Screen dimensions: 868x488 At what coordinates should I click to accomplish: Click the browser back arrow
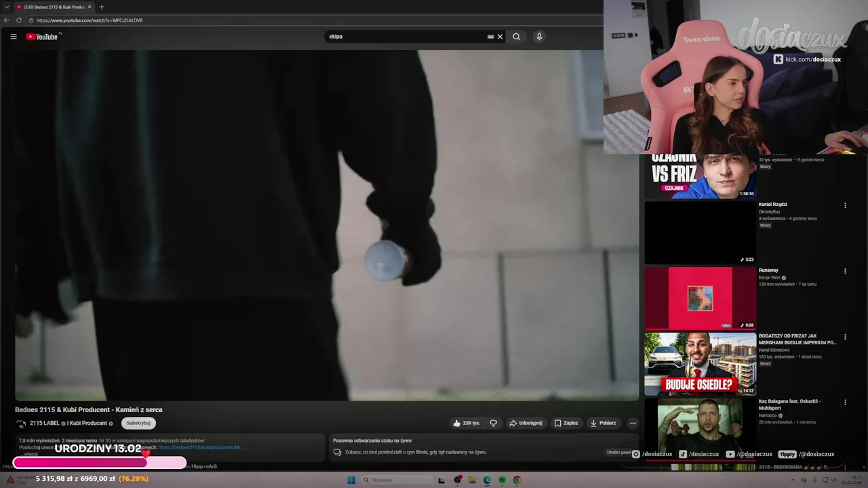tap(7, 20)
